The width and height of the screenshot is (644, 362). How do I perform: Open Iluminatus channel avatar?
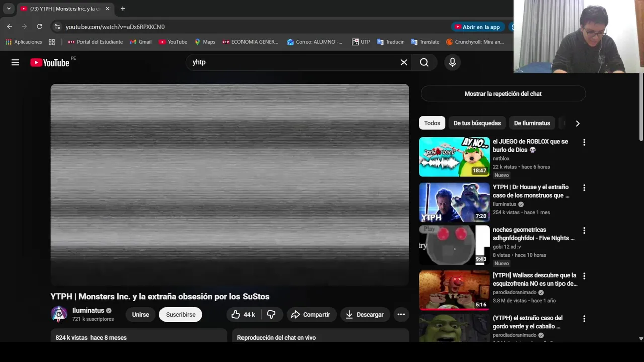[x=59, y=314]
